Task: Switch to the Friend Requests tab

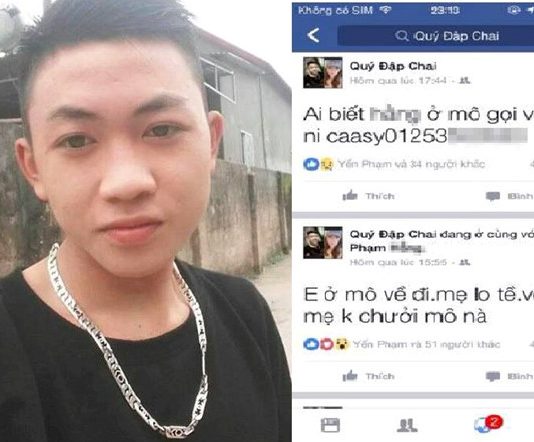Action: click(407, 425)
